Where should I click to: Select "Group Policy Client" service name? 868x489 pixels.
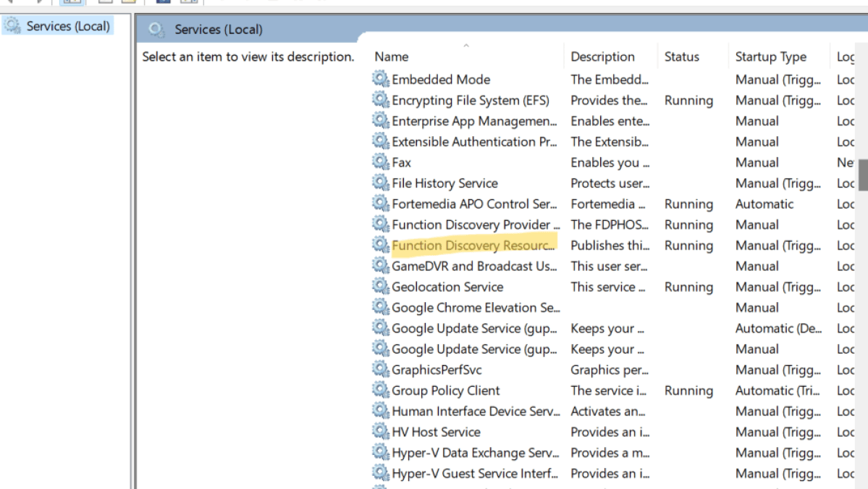click(x=446, y=390)
